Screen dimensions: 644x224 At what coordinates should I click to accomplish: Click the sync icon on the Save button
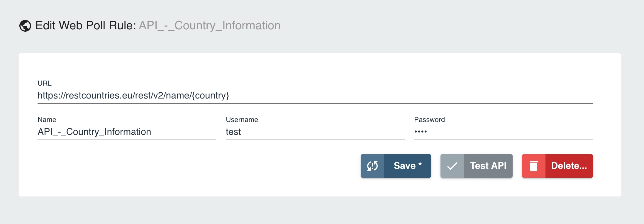tap(372, 166)
